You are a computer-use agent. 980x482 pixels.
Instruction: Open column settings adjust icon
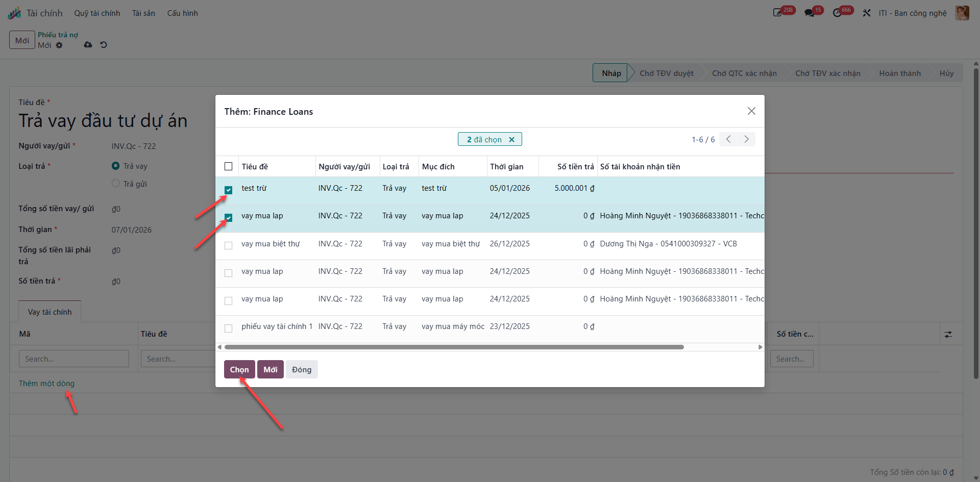[x=948, y=335]
